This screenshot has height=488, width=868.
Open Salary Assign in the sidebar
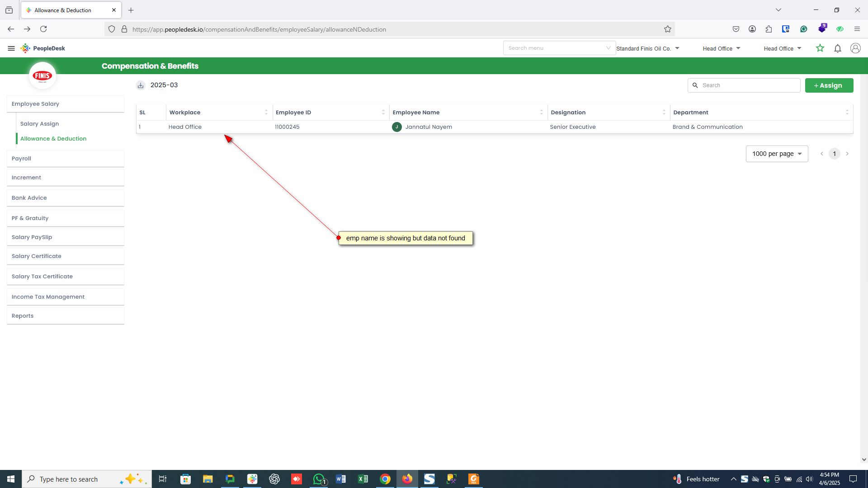point(39,124)
